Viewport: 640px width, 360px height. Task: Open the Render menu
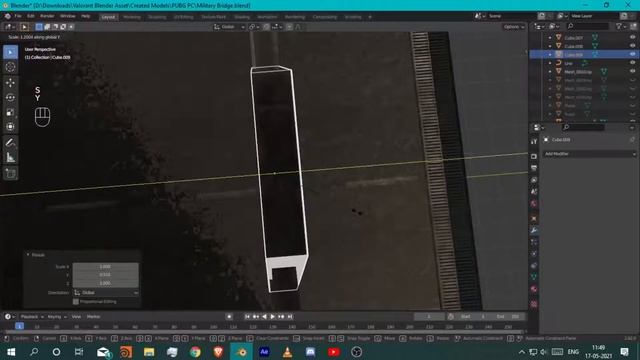pos(47,16)
